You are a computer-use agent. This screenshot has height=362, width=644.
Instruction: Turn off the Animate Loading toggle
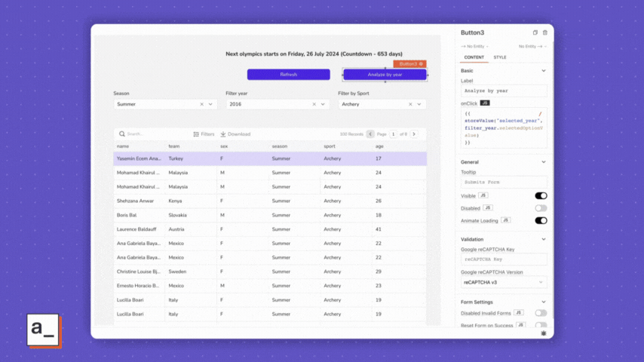541,221
